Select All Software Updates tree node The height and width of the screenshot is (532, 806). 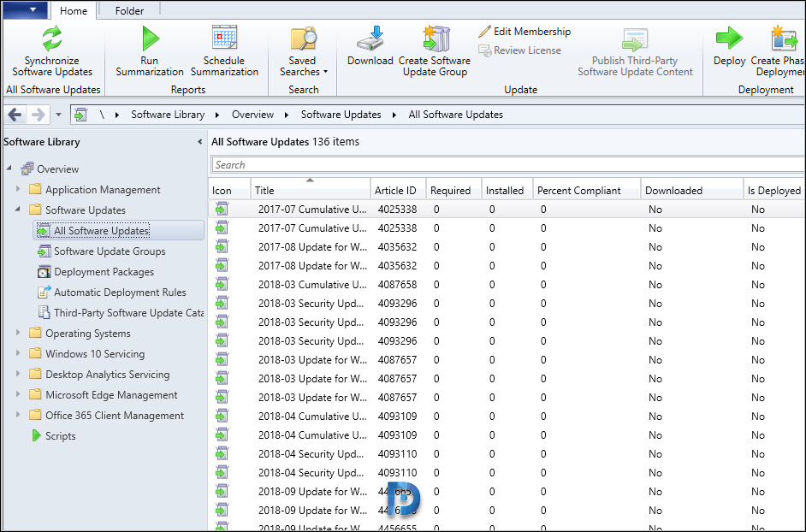click(118, 230)
